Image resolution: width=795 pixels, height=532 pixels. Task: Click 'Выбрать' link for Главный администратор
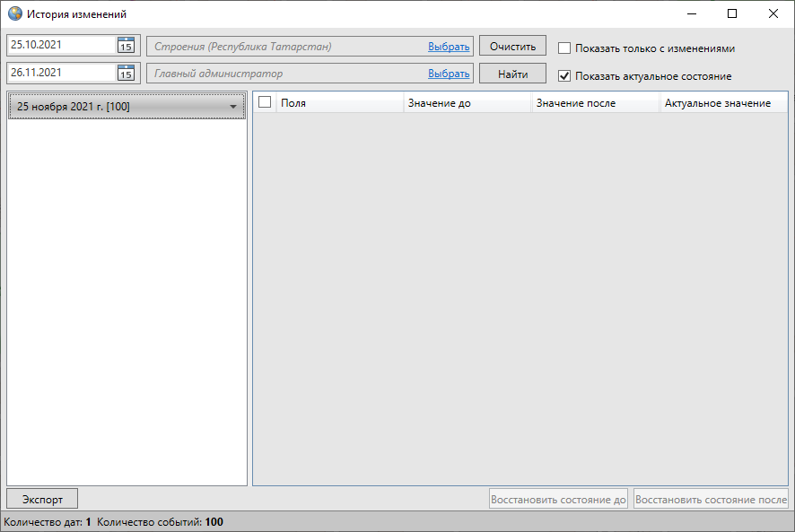pos(449,74)
